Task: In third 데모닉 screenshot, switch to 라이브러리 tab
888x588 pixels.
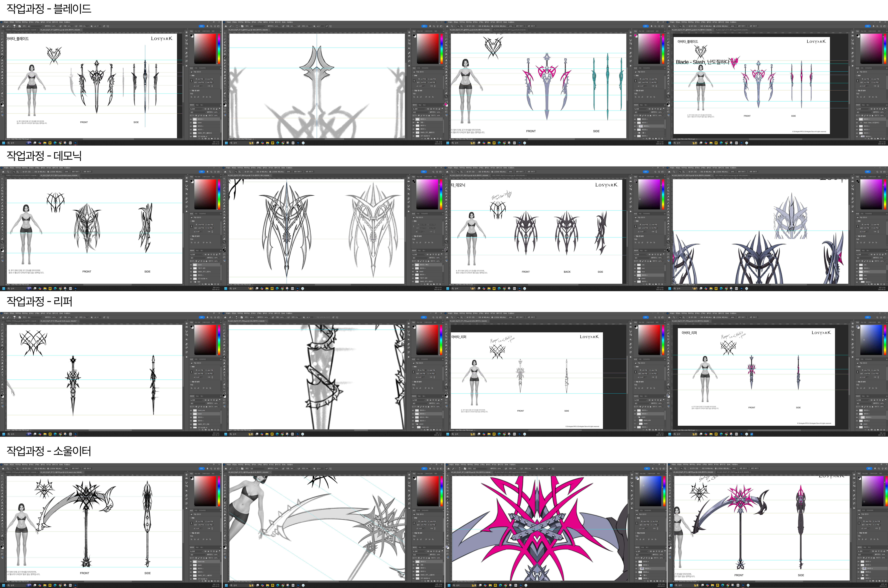Action: [x=646, y=214]
